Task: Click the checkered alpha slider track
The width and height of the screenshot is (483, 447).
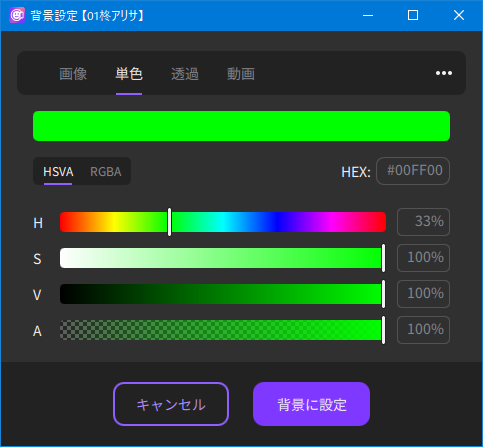Action: [223, 330]
